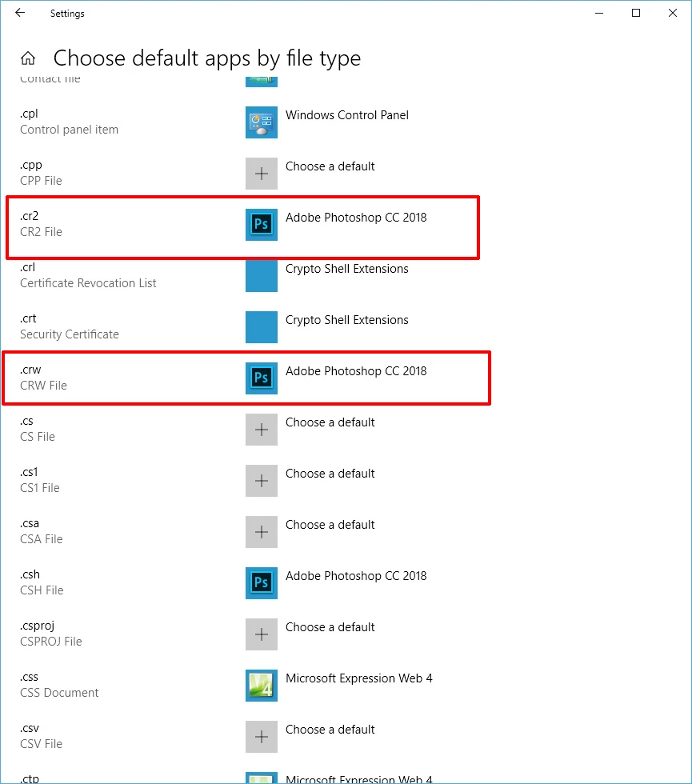
Task: Change the Windows Control Panel default for .cpl
Action: 347,115
